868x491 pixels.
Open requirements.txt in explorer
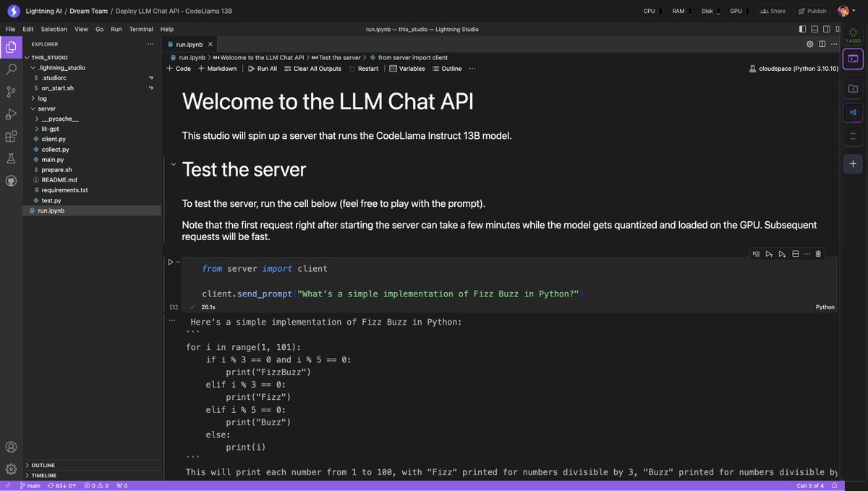click(x=64, y=189)
